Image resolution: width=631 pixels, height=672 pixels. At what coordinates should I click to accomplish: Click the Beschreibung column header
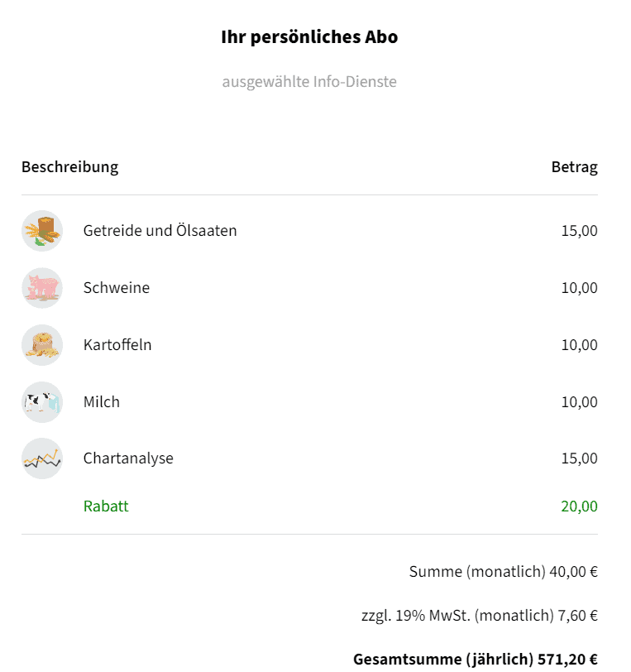point(69,167)
